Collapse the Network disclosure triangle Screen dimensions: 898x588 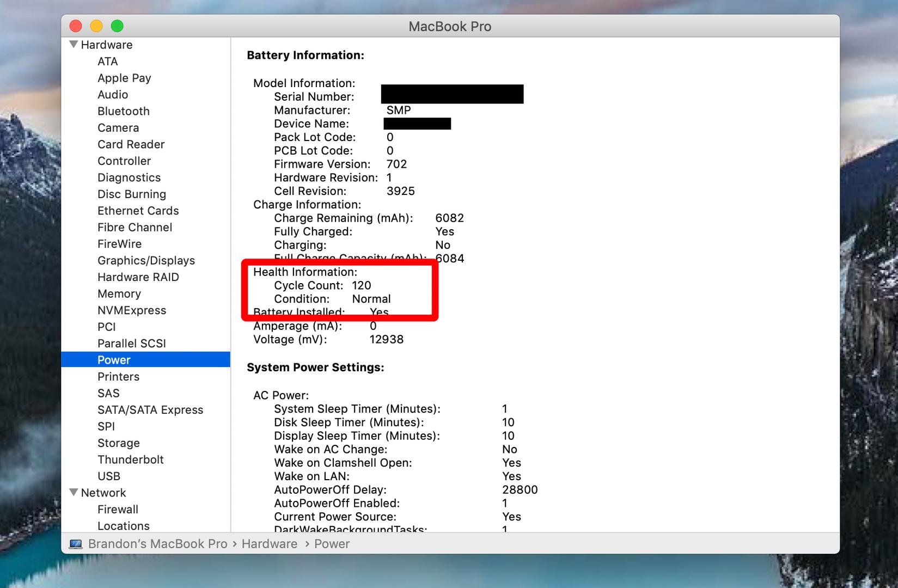pos(74,492)
